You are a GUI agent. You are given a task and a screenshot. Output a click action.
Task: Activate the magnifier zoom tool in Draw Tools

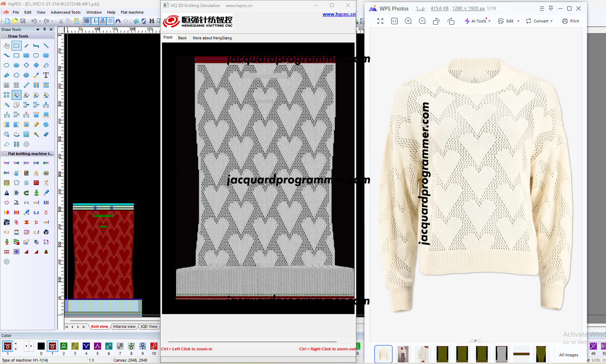(x=6, y=134)
